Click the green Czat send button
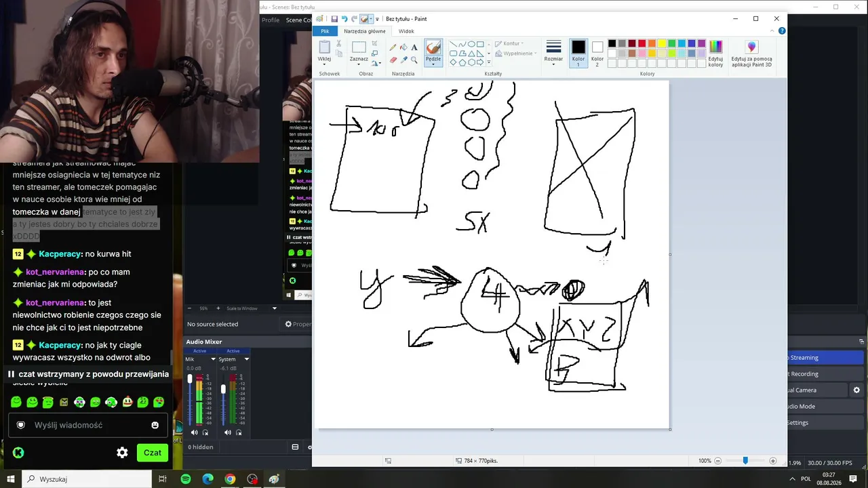 [153, 453]
